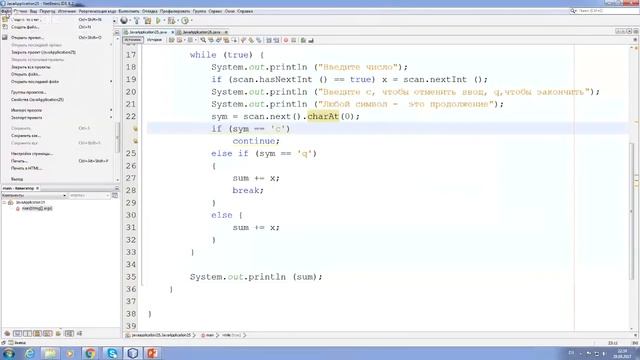Open the editor toolbar Back history dropdown arrow
Image resolution: width=640 pixels, height=360 pixels.
point(184,40)
